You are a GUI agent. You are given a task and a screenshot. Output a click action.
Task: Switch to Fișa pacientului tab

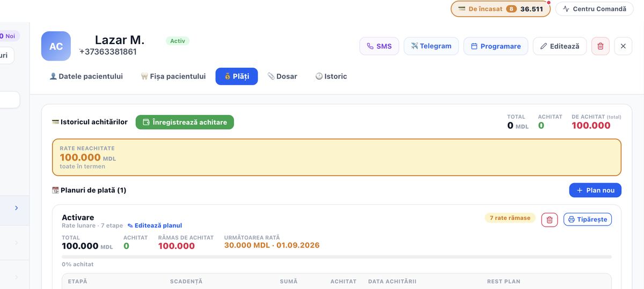173,76
